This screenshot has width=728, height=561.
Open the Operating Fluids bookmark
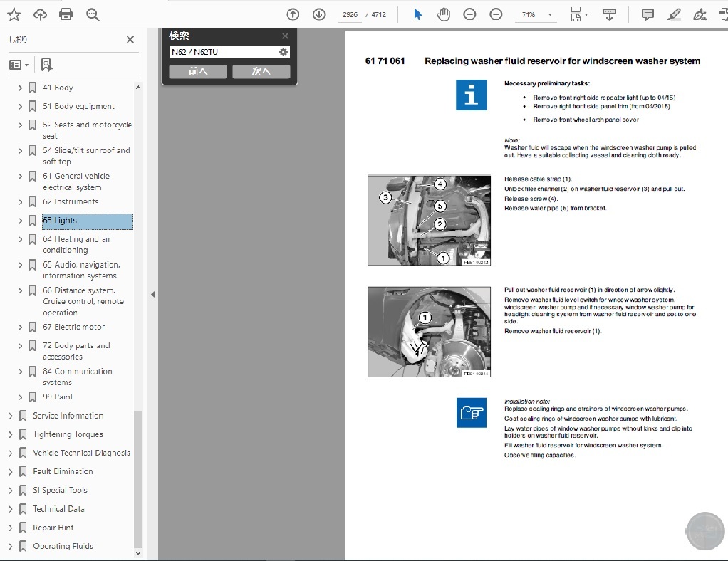[x=63, y=546]
